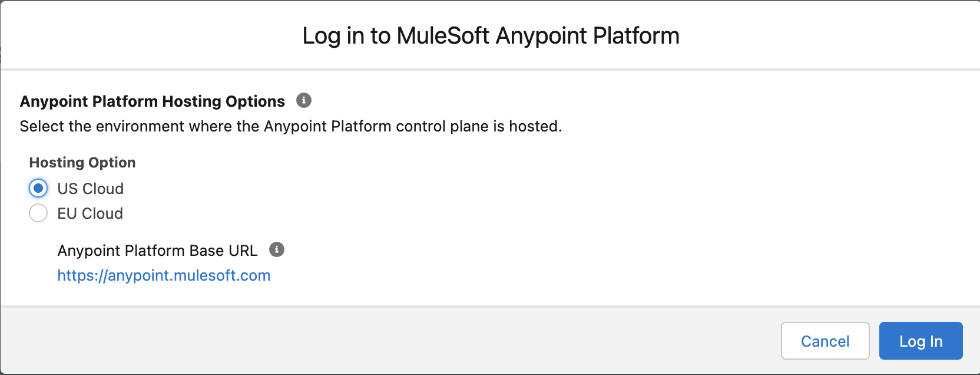Confirm login via the blue Log In button
Image resolution: width=980 pixels, height=375 pixels.
click(921, 341)
